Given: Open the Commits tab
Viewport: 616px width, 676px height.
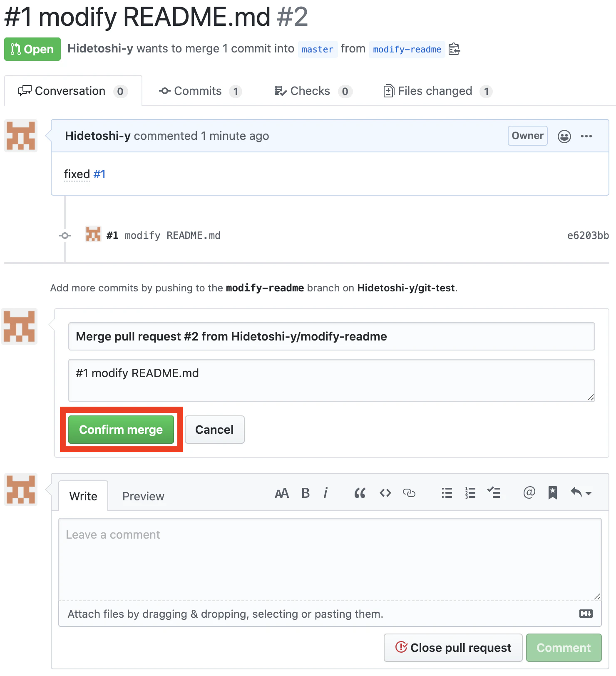Looking at the screenshot, I should point(201,91).
